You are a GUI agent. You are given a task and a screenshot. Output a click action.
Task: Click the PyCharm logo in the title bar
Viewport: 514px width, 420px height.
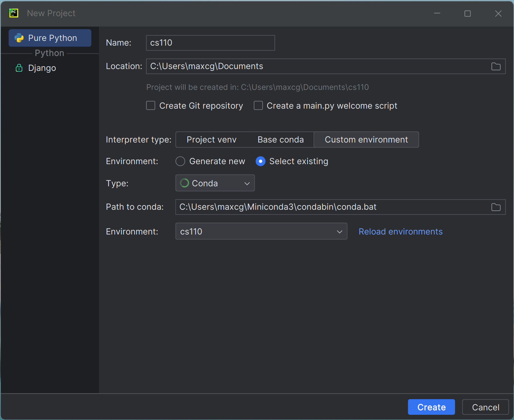coord(14,13)
